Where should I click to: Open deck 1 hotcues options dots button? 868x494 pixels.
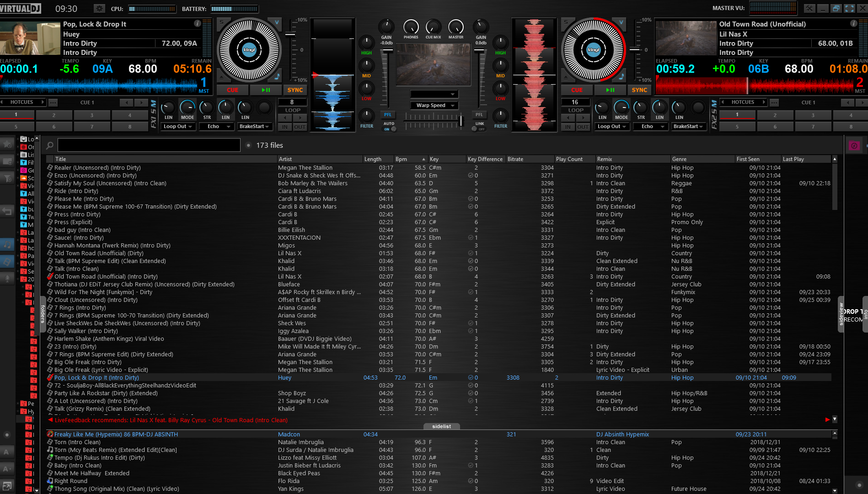point(53,102)
